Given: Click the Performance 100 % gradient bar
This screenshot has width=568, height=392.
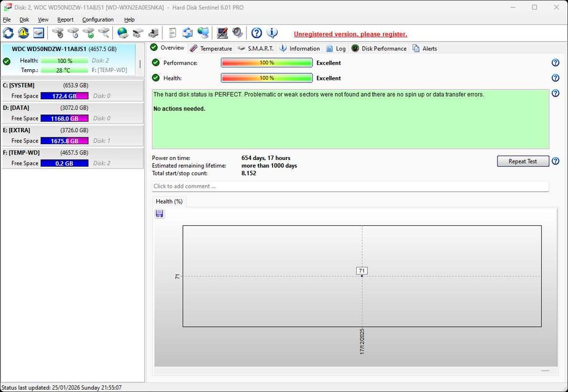Looking at the screenshot, I should click(x=266, y=62).
